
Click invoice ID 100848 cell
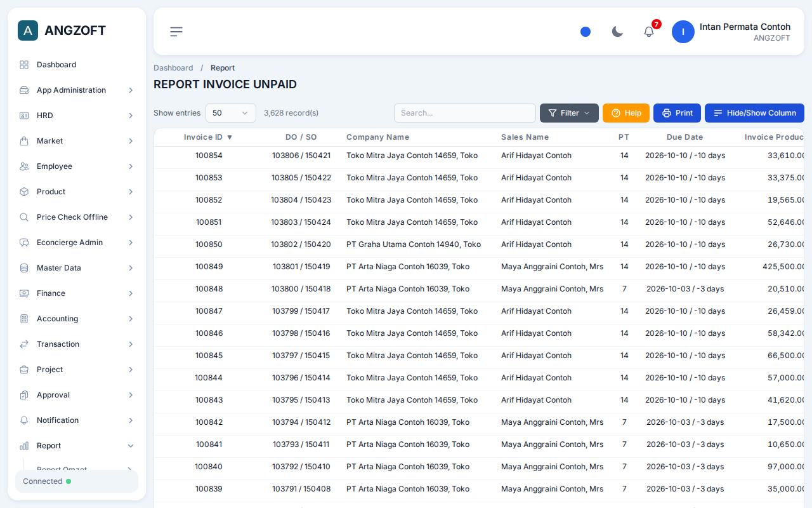(x=209, y=289)
